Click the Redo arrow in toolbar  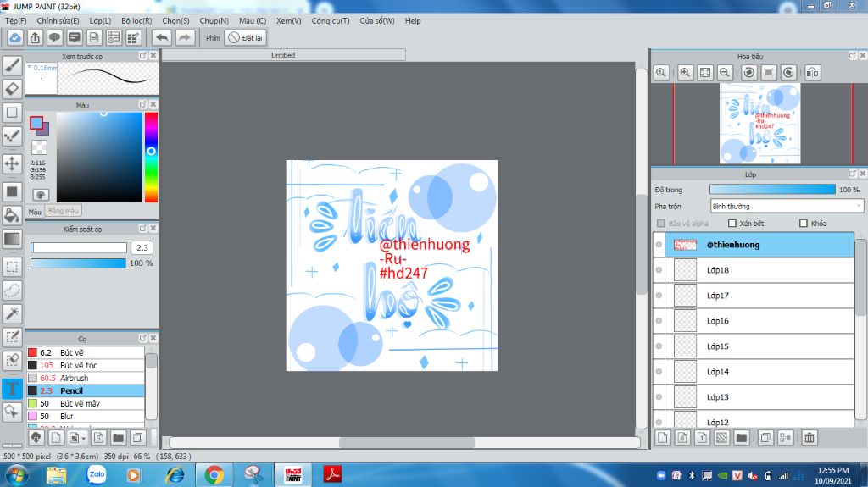(x=184, y=37)
